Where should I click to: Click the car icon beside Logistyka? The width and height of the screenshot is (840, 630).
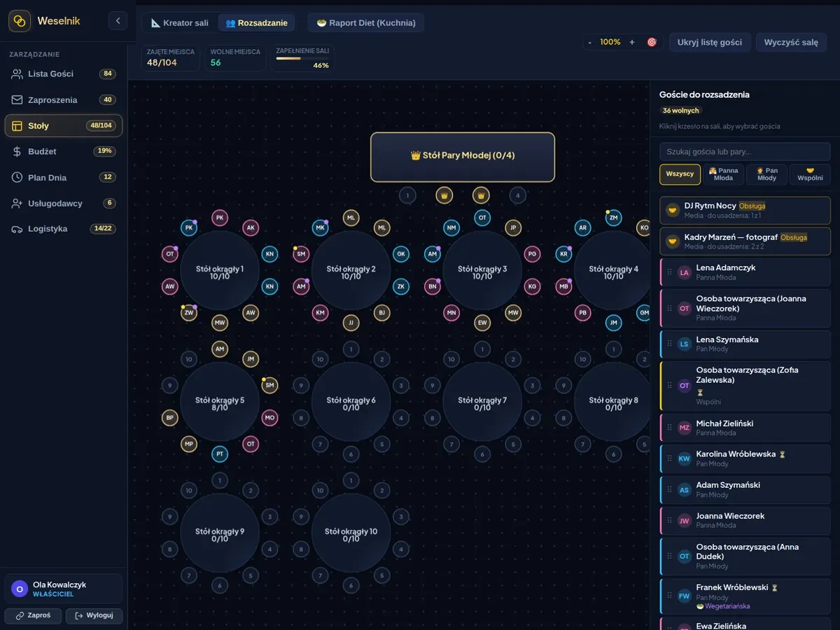point(17,229)
